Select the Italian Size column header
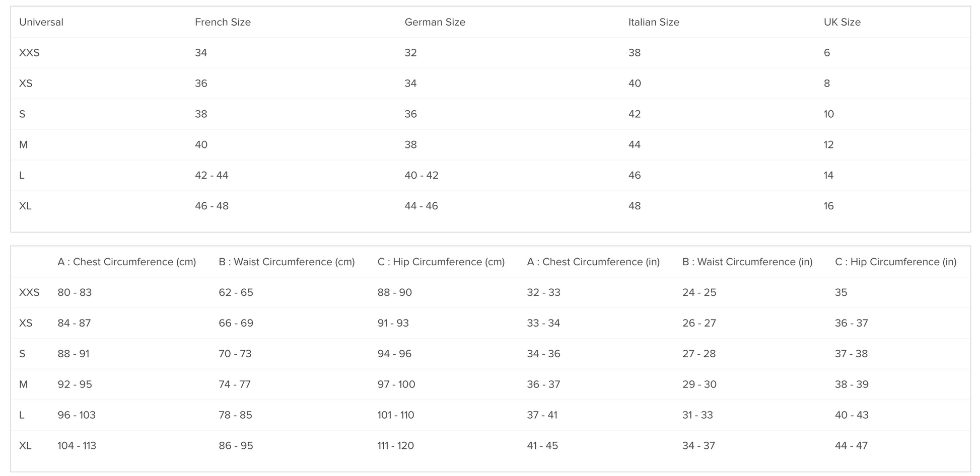Viewport: 980px width, 476px height. (x=653, y=22)
